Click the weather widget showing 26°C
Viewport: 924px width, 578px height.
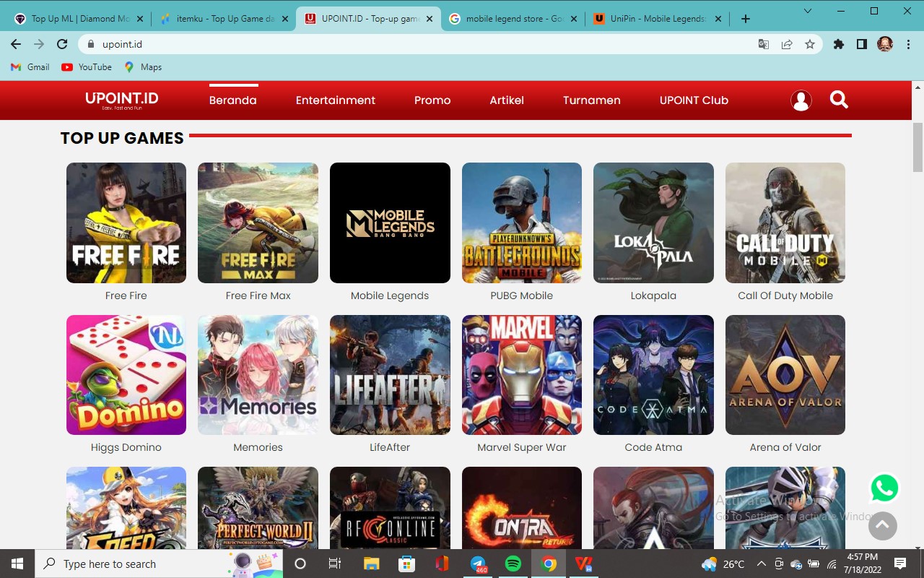(723, 564)
